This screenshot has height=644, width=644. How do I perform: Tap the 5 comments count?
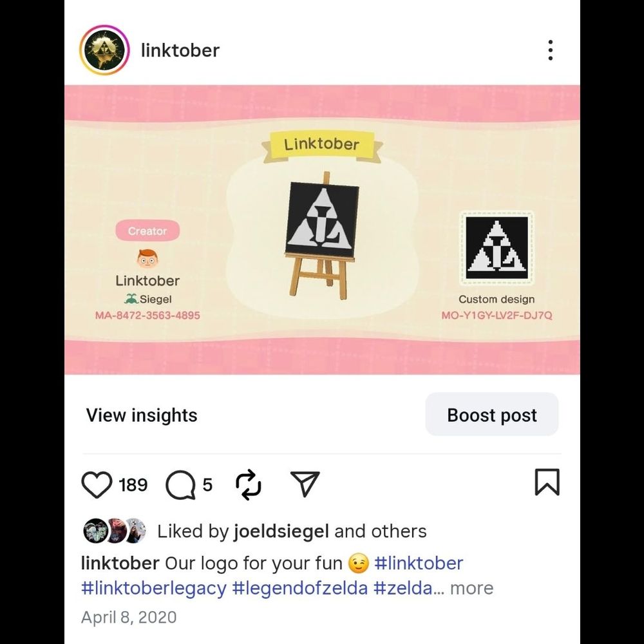[207, 485]
